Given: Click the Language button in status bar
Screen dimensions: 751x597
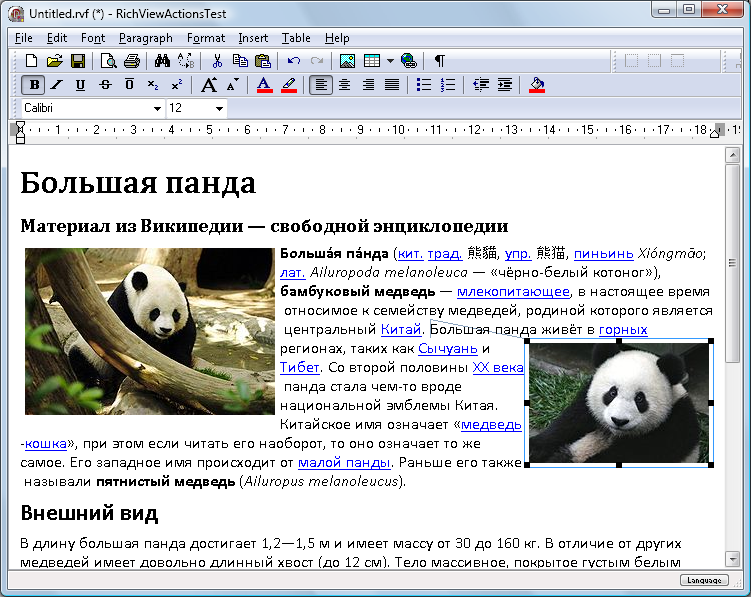Looking at the screenshot, I should coord(704,580).
